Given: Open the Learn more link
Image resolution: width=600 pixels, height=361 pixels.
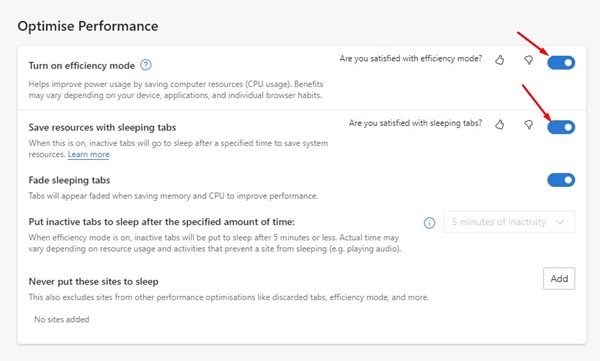Looking at the screenshot, I should click(x=88, y=154).
